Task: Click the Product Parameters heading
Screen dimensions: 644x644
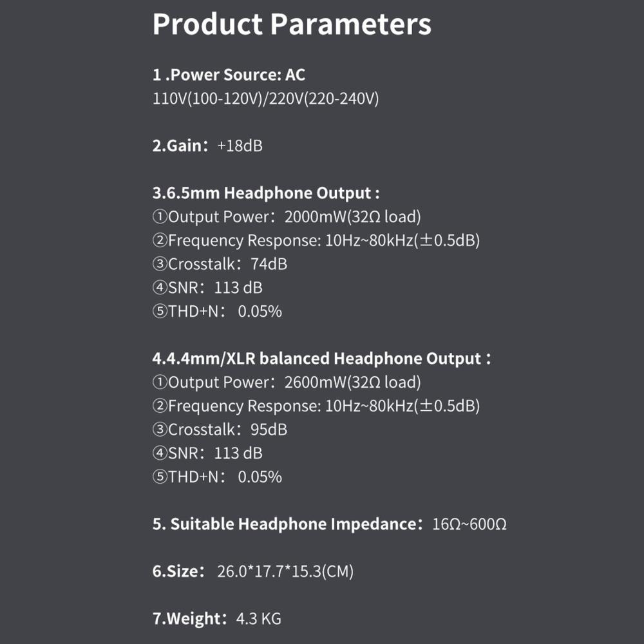Action: (x=292, y=24)
